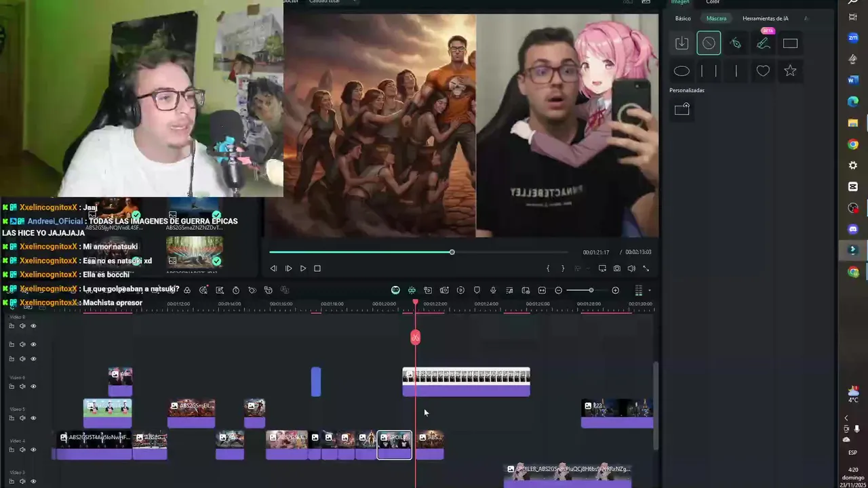The image size is (868, 488).
Task: Open Discord from the taskbar
Action: (x=853, y=229)
